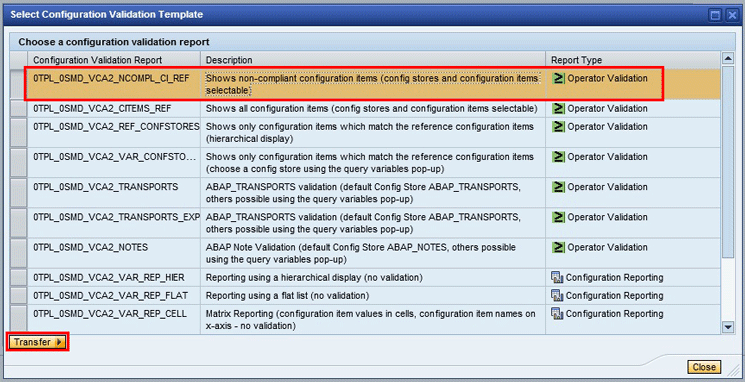The image size is (745, 382).
Task: Click Operator Validation icon in NOTES row
Action: [559, 248]
